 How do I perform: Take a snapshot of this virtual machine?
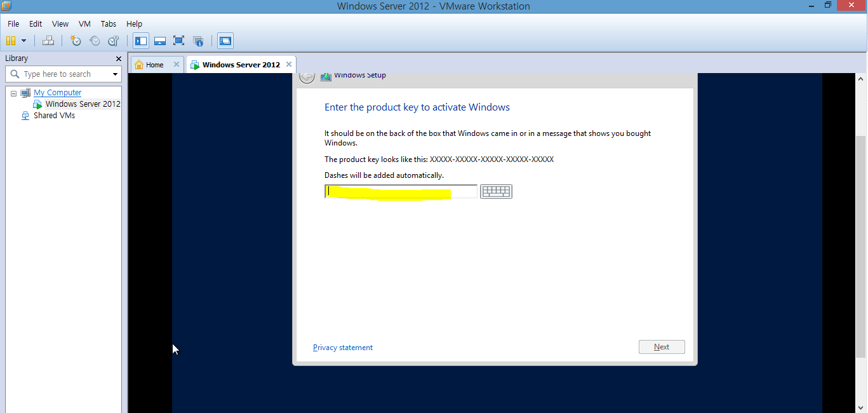[x=76, y=41]
